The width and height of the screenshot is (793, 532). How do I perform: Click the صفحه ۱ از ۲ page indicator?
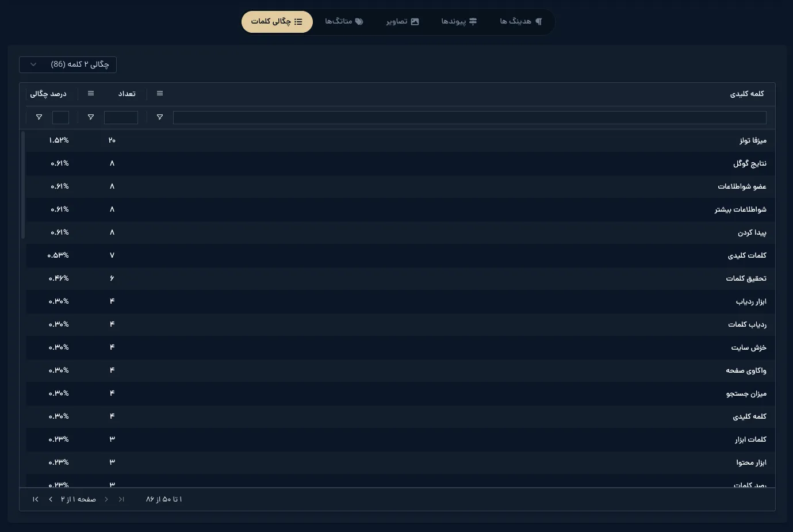pyautogui.click(x=78, y=499)
